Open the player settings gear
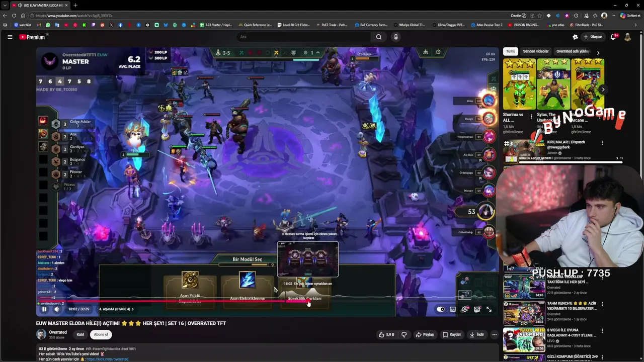This screenshot has height=362, width=644. 465,309
